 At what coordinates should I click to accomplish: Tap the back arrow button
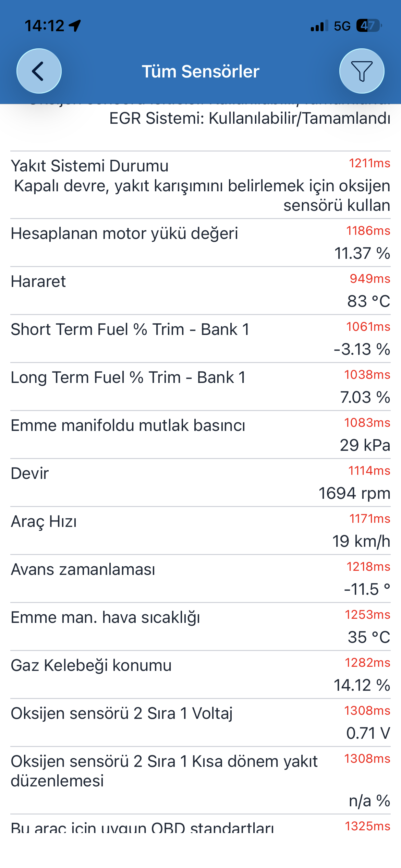pyautogui.click(x=39, y=71)
